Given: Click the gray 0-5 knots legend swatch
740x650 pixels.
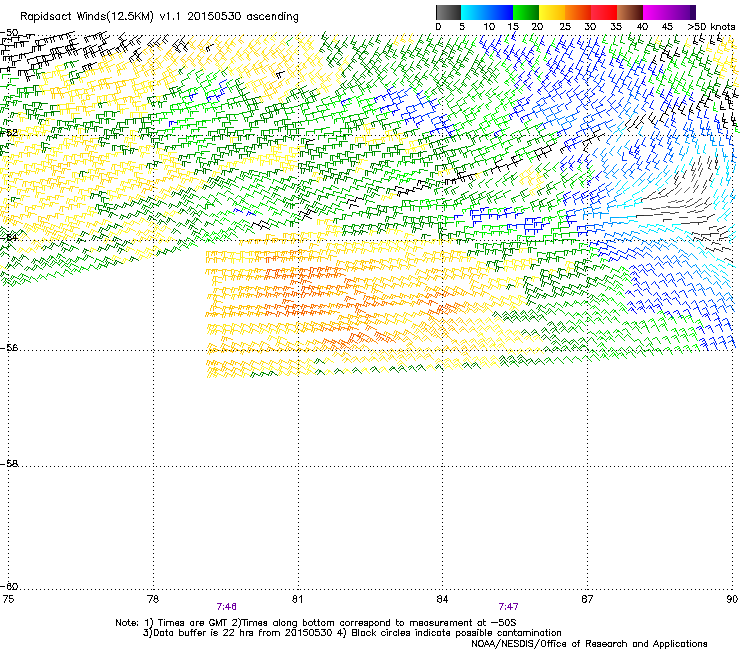Looking at the screenshot, I should point(448,12).
